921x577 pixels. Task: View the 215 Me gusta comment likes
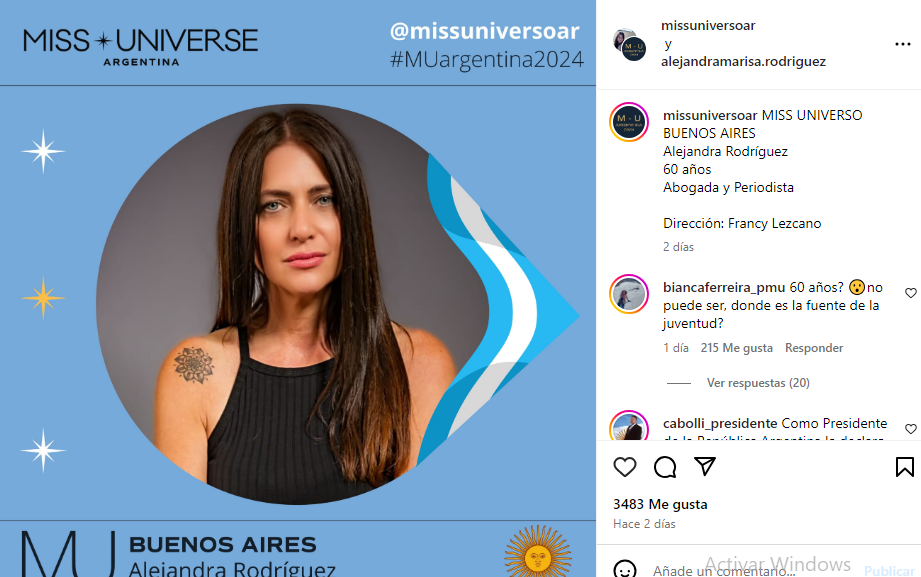point(736,348)
